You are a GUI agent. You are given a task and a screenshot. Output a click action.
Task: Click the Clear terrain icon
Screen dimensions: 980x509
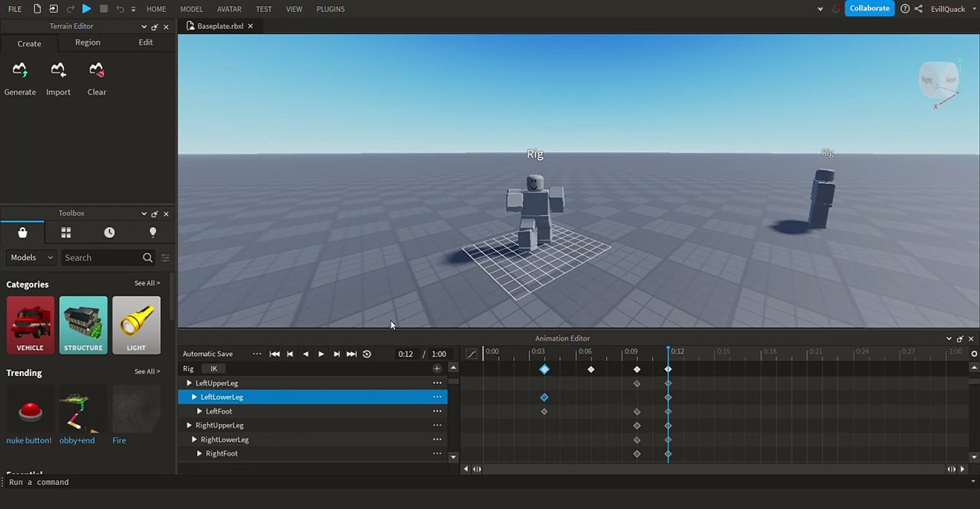point(96,70)
